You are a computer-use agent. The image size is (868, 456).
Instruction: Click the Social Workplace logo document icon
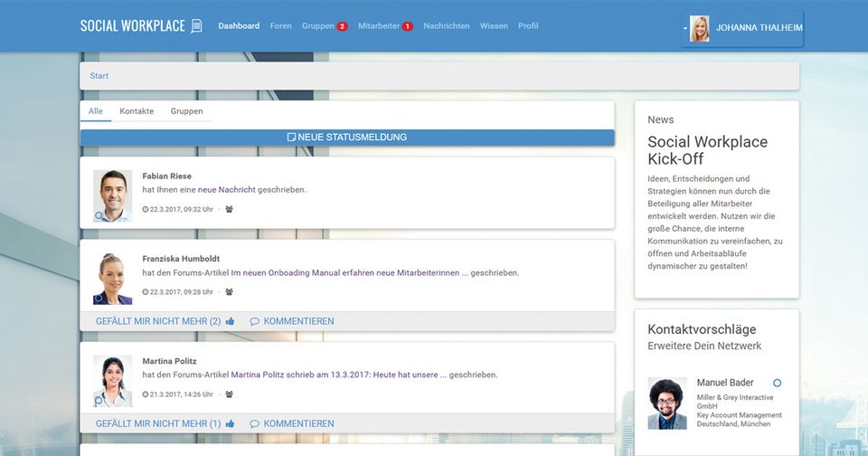196,26
